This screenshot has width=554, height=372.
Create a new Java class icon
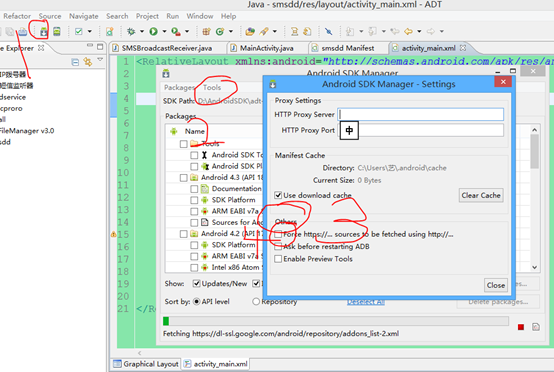pos(220,31)
